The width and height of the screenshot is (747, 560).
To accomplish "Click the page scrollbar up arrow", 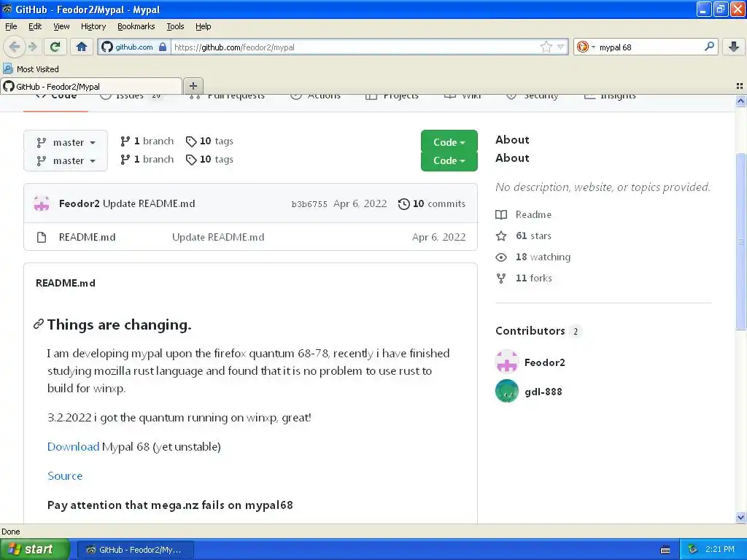I will point(741,101).
